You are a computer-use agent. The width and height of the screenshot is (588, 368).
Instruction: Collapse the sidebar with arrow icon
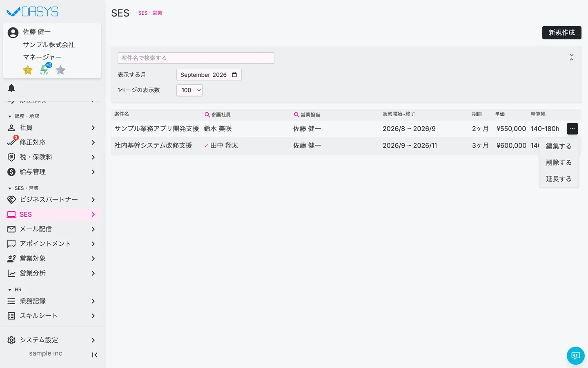94,355
